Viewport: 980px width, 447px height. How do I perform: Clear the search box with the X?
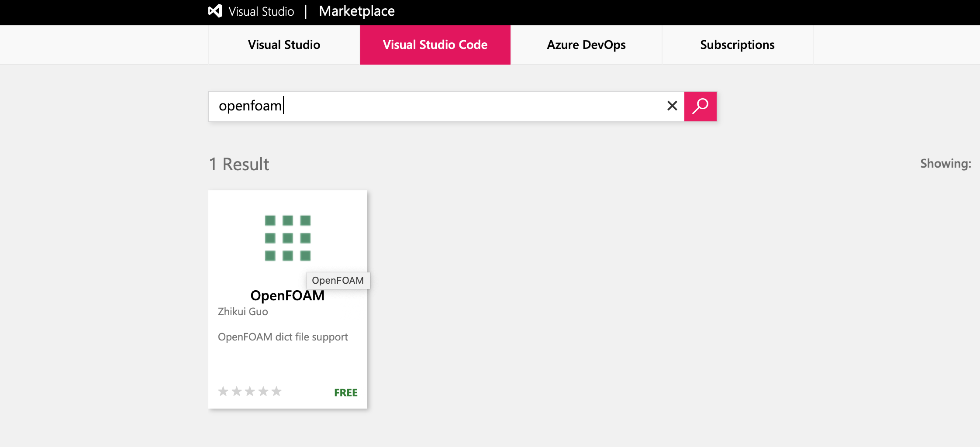point(672,106)
